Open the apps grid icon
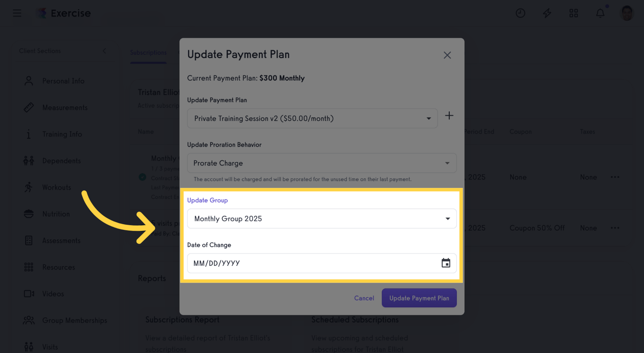The image size is (644, 353). [574, 13]
